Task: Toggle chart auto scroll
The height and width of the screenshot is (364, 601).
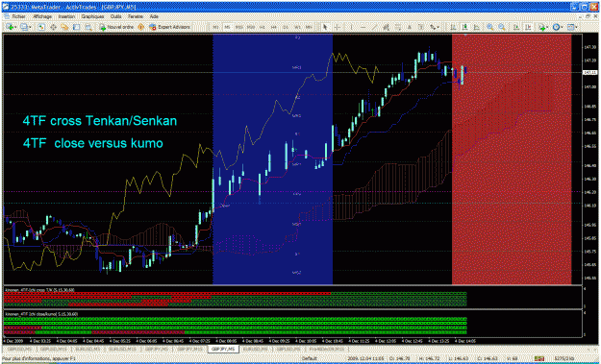Action: coord(516,27)
